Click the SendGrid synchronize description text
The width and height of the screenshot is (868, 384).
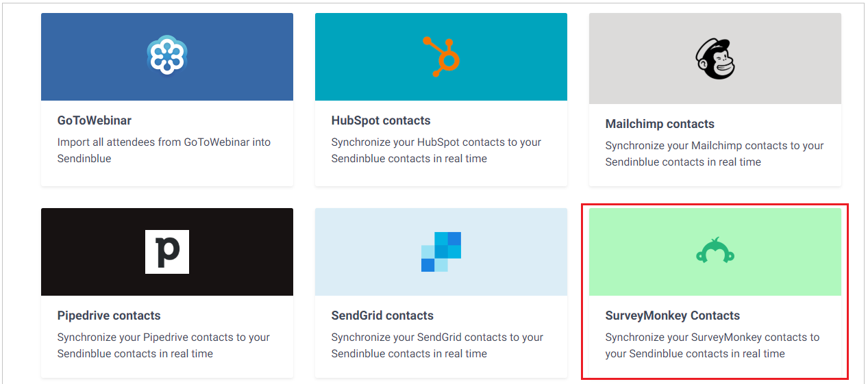click(x=436, y=346)
